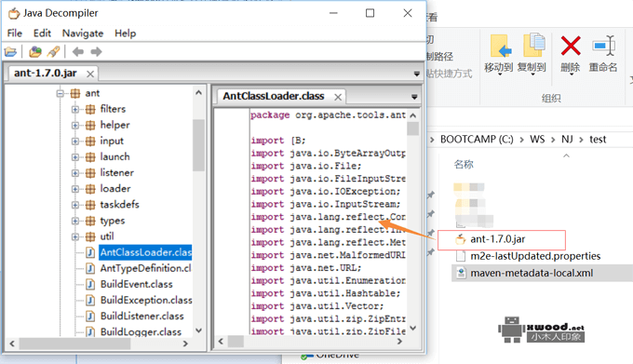The height and width of the screenshot is (364, 633).
Task: Click the types package icon
Action: [x=90, y=221]
